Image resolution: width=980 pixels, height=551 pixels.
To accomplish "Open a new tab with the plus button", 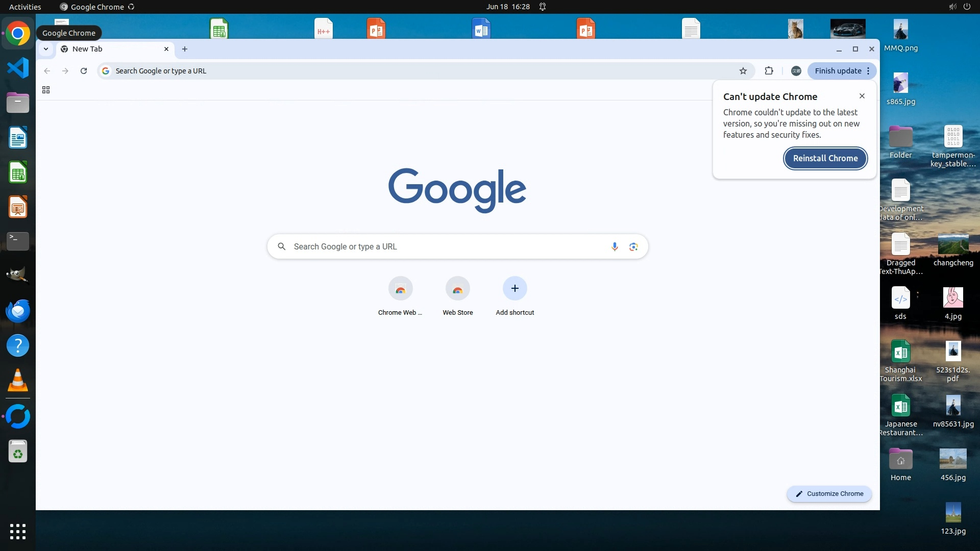I will point(185,49).
